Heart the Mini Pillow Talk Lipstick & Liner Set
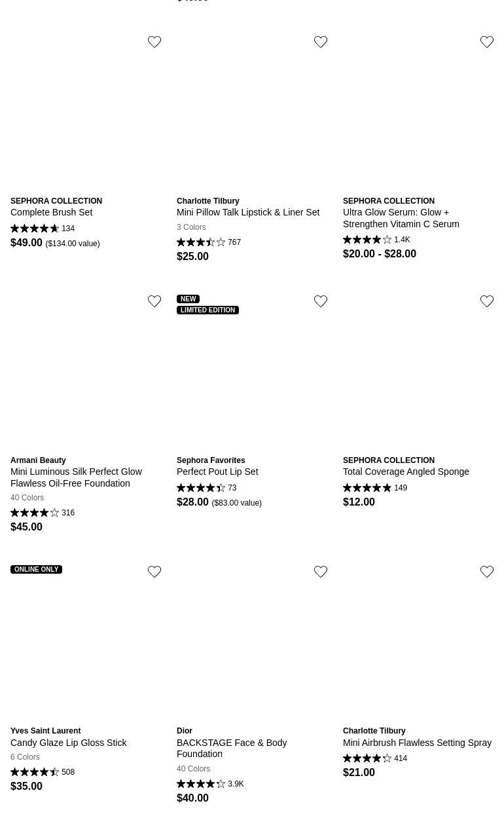The image size is (504, 816). click(x=321, y=42)
